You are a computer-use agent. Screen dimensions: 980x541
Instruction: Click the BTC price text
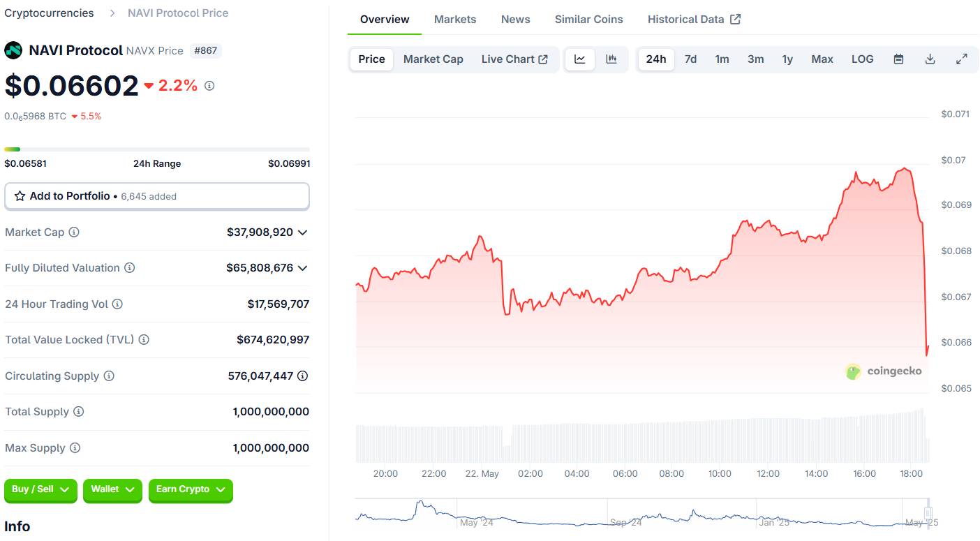(35, 116)
